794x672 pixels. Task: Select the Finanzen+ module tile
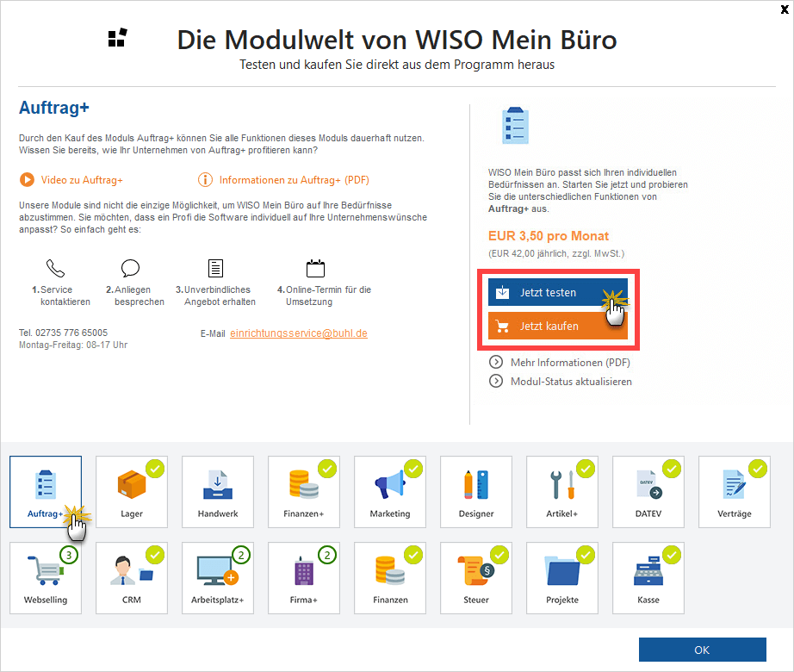tap(304, 492)
